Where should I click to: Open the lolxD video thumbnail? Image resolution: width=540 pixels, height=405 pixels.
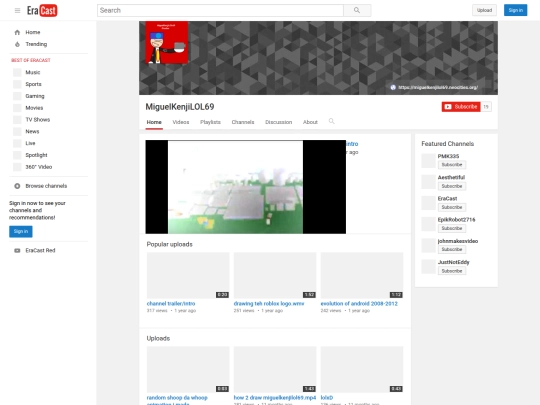[362, 370]
